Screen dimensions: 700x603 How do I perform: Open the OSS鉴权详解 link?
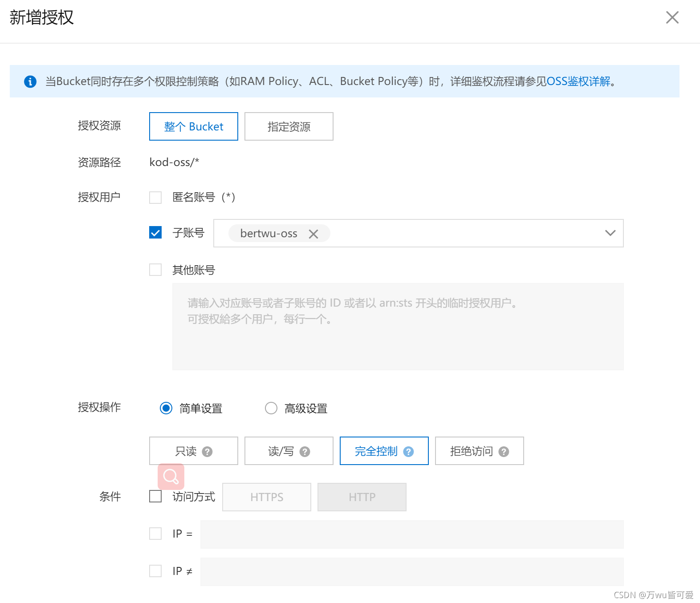click(x=578, y=81)
